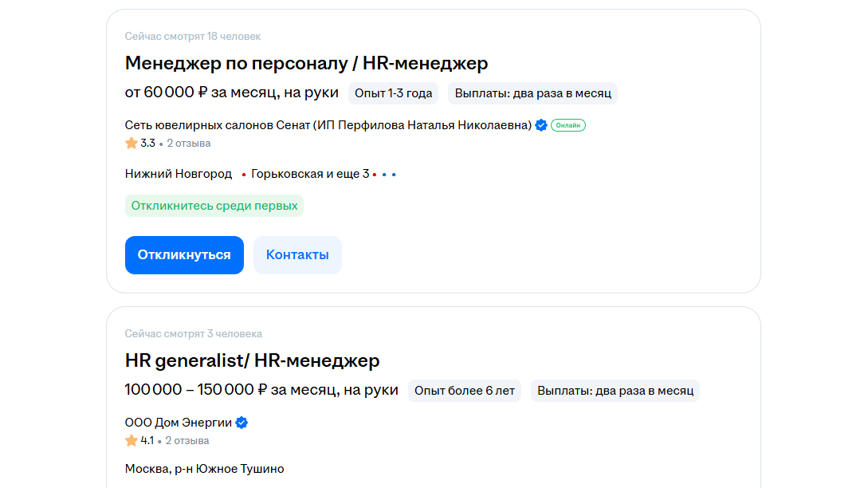The height and width of the screenshot is (488, 868).
Task: Click 'Выплаты: два раза в месяц' on the first vacancy
Action: coord(532,93)
